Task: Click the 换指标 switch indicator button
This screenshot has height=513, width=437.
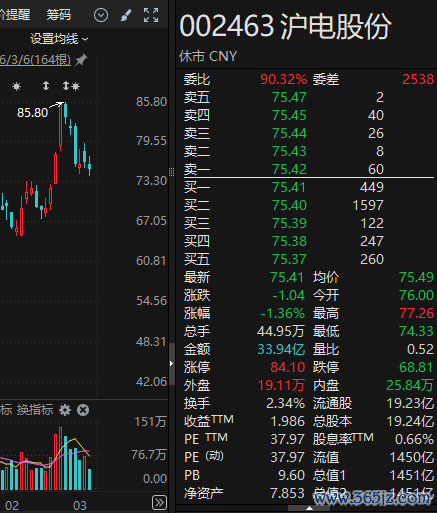Action: (35, 410)
